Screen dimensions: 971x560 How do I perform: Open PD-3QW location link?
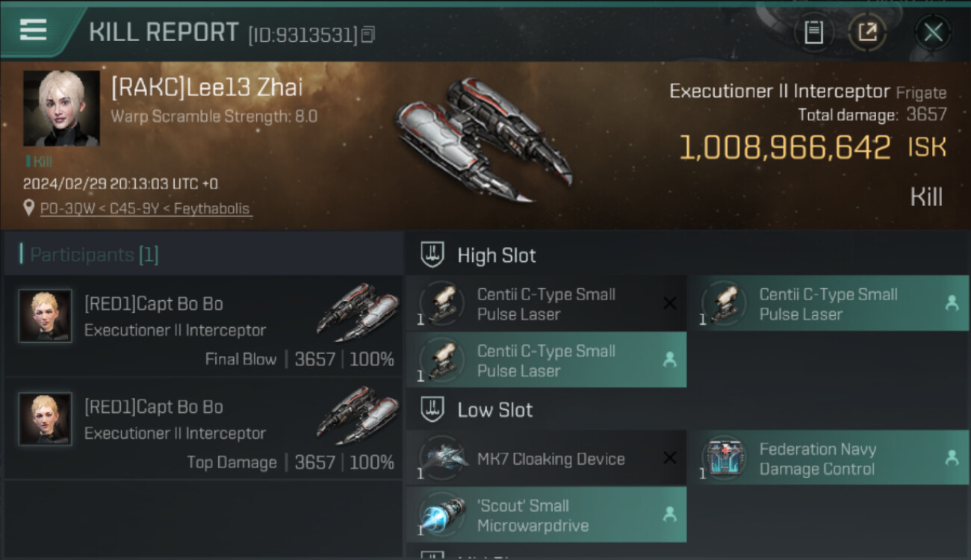tap(146, 209)
